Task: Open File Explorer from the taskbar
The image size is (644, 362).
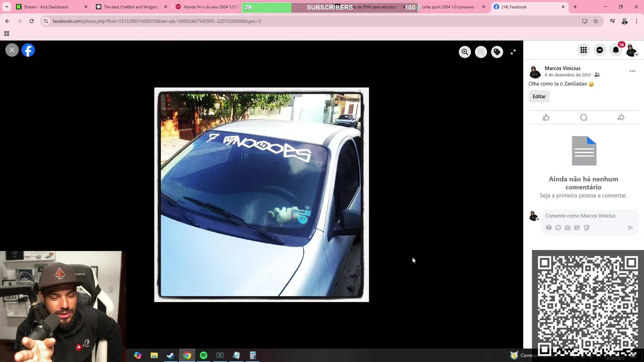Action: pos(154,355)
